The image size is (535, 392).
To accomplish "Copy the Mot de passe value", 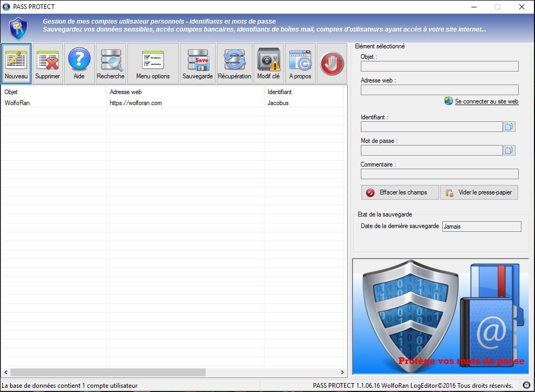I will [509, 150].
